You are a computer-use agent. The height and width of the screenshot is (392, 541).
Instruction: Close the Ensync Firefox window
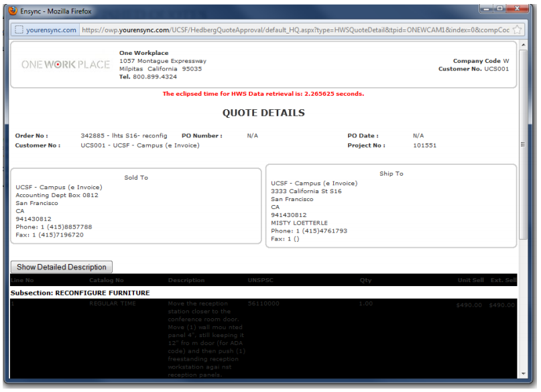click(517, 9)
